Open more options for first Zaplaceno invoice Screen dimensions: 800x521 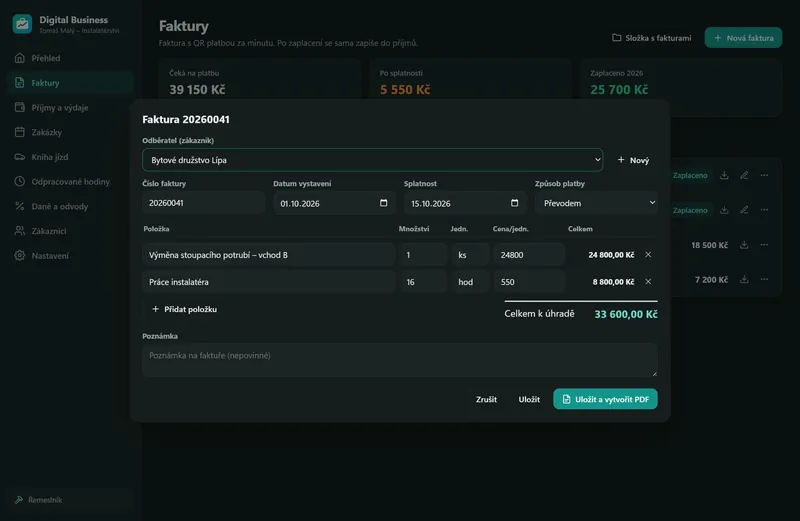coord(764,175)
